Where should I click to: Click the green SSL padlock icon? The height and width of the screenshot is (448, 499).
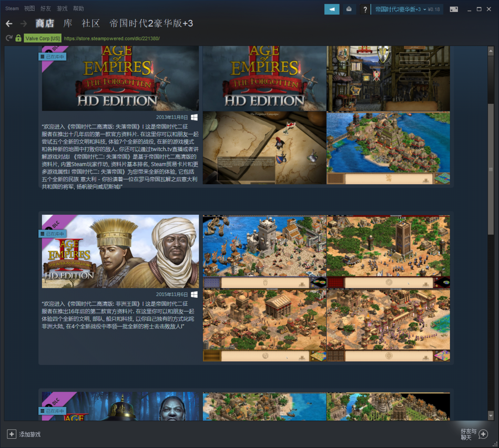(18, 38)
